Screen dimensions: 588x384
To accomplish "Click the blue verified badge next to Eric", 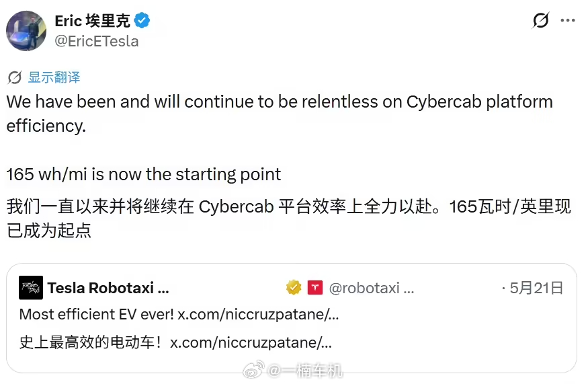I will point(142,20).
